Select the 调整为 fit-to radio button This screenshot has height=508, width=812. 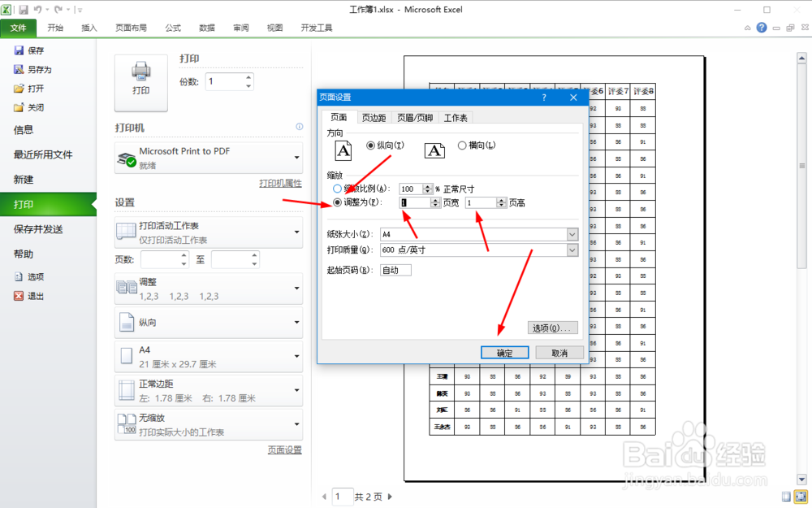coord(338,202)
